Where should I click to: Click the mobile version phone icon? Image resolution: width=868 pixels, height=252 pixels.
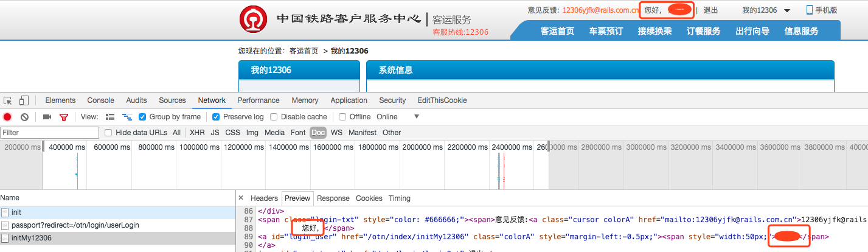(x=810, y=10)
